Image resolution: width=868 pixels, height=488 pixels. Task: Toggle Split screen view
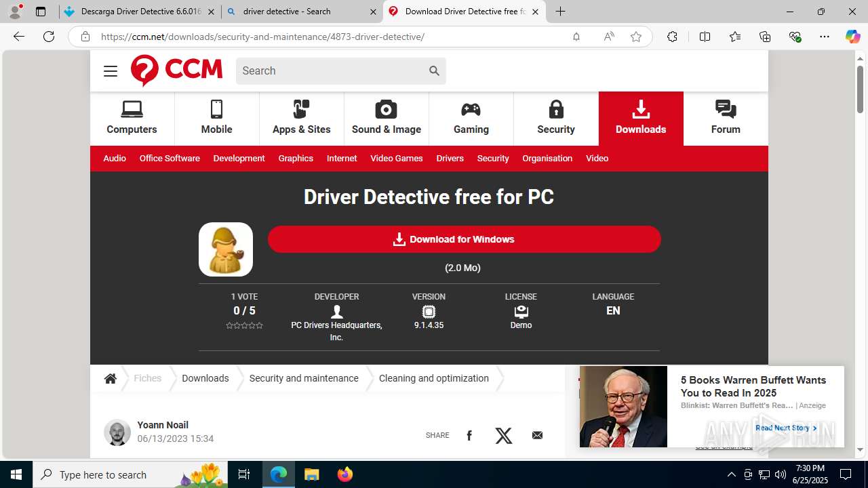click(x=705, y=37)
